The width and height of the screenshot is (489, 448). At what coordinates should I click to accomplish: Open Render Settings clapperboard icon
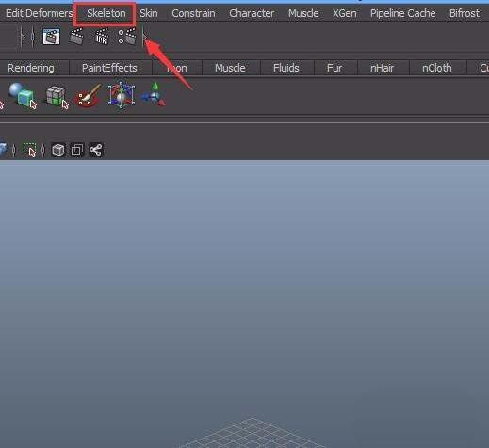(x=127, y=37)
